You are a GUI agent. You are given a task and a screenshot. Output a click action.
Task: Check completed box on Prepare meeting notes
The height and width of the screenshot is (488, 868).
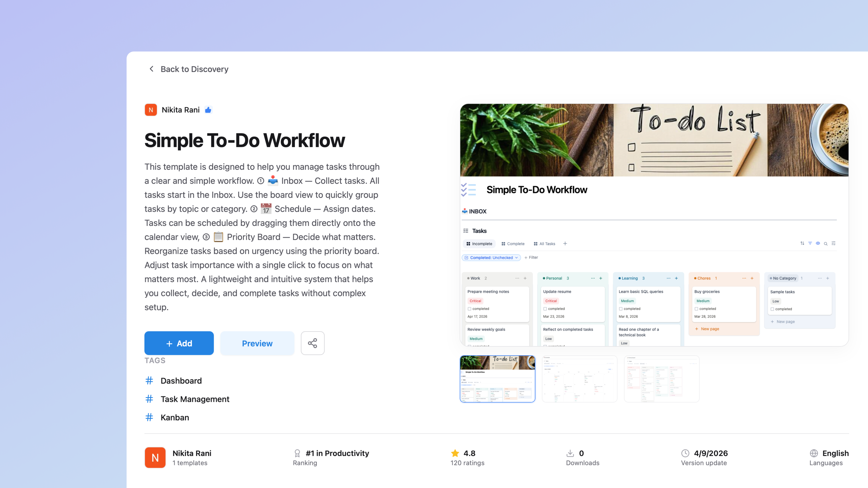(469, 309)
